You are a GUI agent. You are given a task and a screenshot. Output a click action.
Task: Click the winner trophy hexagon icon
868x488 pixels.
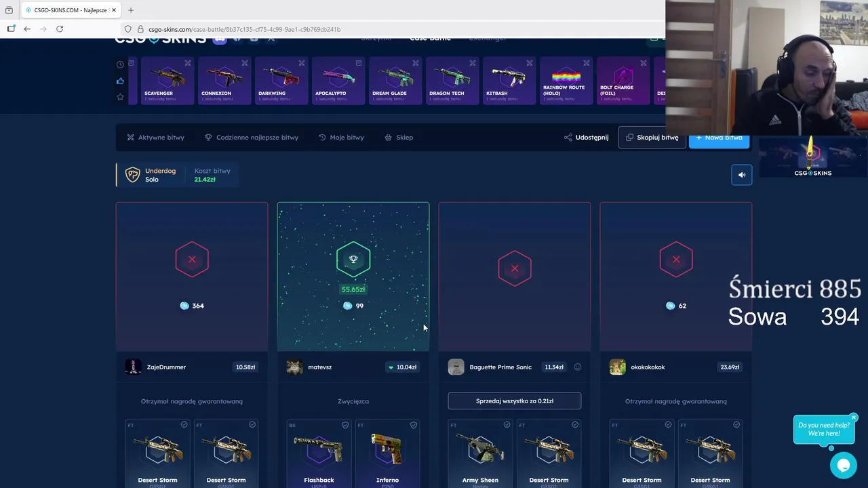353,259
